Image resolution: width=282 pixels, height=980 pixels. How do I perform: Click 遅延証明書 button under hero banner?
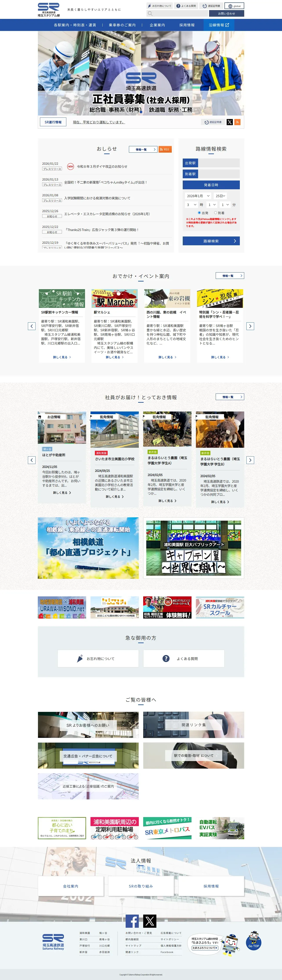pyautogui.click(x=213, y=122)
